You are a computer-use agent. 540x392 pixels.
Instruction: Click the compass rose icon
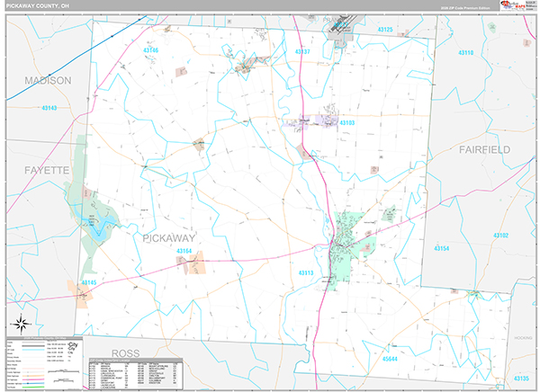pyautogui.click(x=22, y=325)
